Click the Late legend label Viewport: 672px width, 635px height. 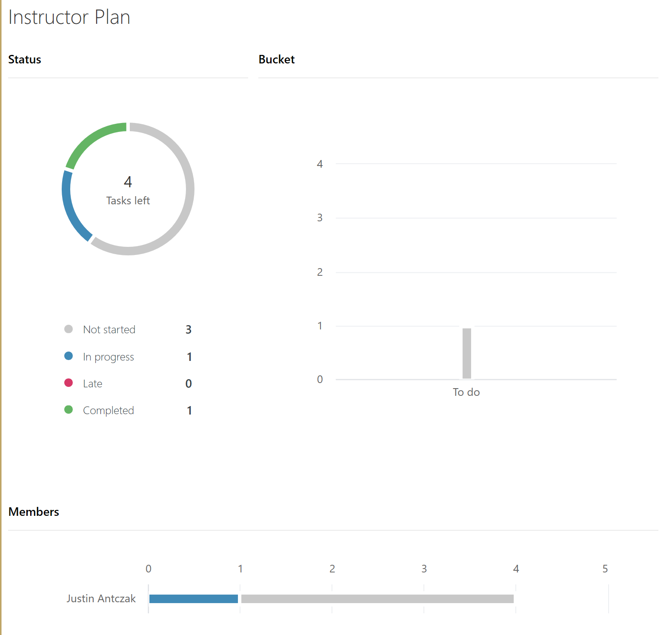click(x=92, y=383)
